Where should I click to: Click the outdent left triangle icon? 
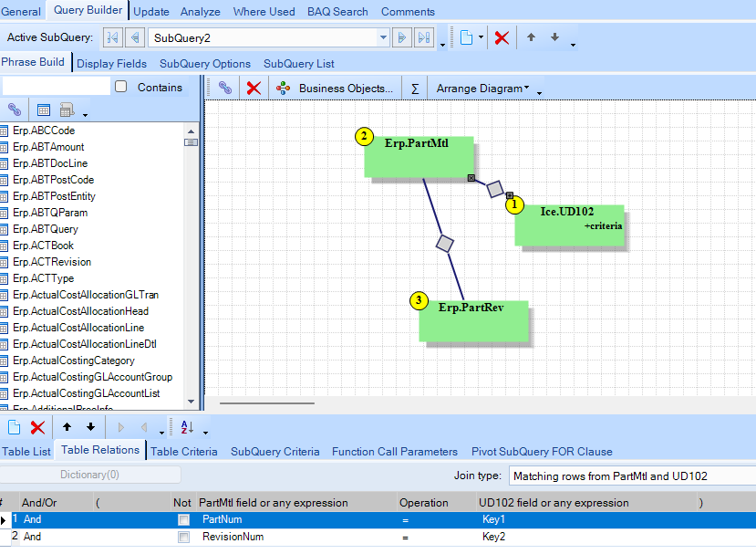click(x=144, y=427)
